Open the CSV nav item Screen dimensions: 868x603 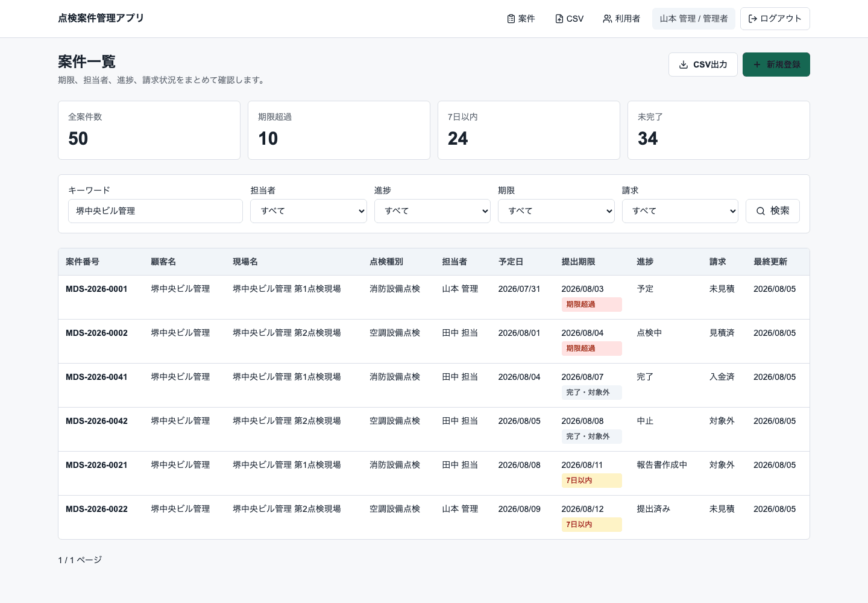point(569,19)
